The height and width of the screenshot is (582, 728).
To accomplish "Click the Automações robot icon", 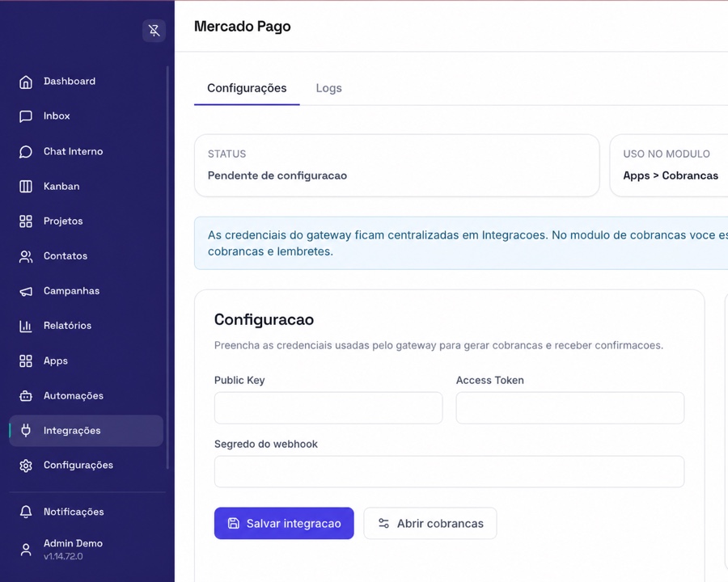I will click(26, 396).
